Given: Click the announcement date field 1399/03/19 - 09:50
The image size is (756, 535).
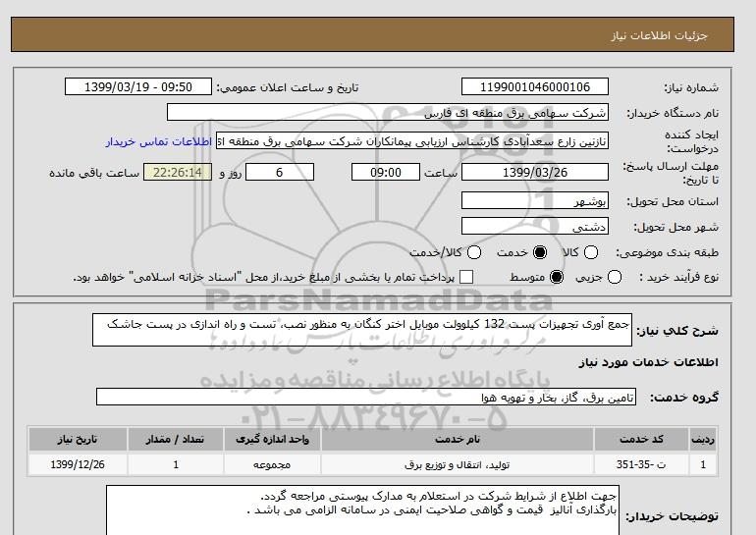Looking at the screenshot, I should [x=138, y=86].
